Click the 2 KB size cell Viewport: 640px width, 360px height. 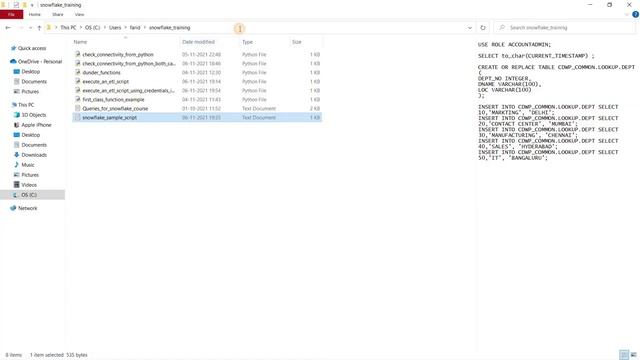(315, 109)
